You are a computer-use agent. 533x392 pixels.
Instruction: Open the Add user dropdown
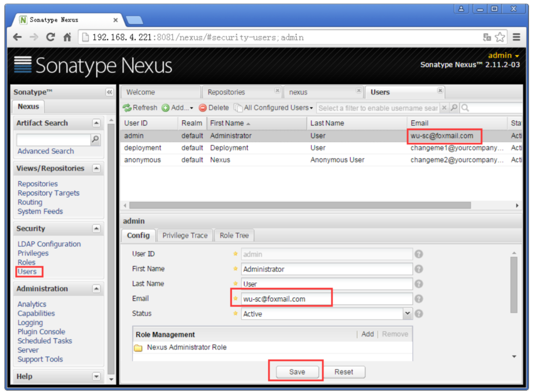point(178,108)
